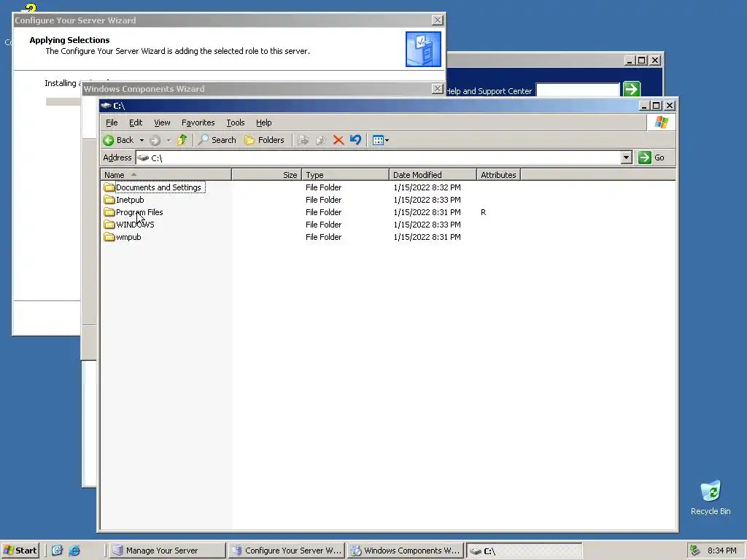747x560 pixels.
Task: Open the File menu
Action: point(112,122)
